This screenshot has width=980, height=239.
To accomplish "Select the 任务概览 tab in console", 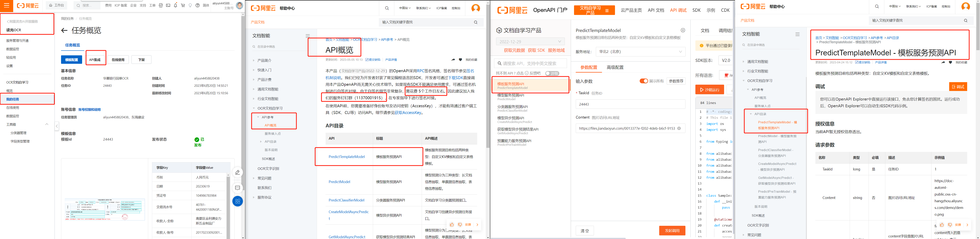I will click(x=72, y=45).
